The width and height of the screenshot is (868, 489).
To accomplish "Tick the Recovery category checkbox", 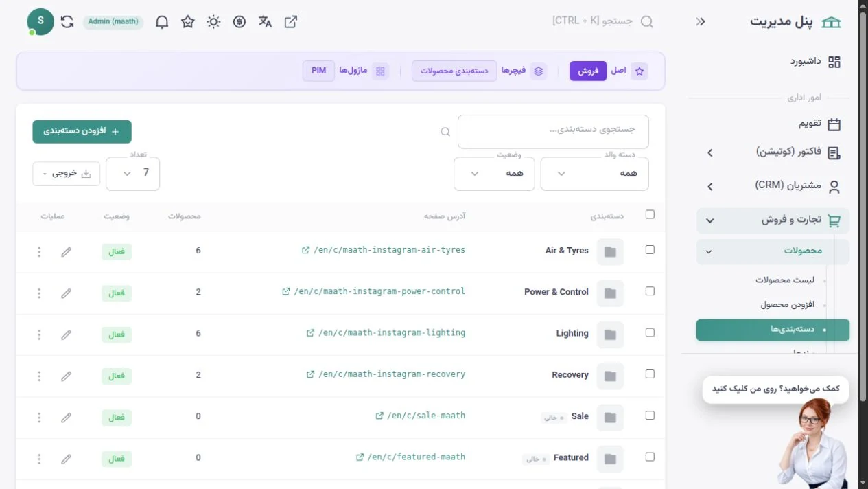I will click(650, 374).
